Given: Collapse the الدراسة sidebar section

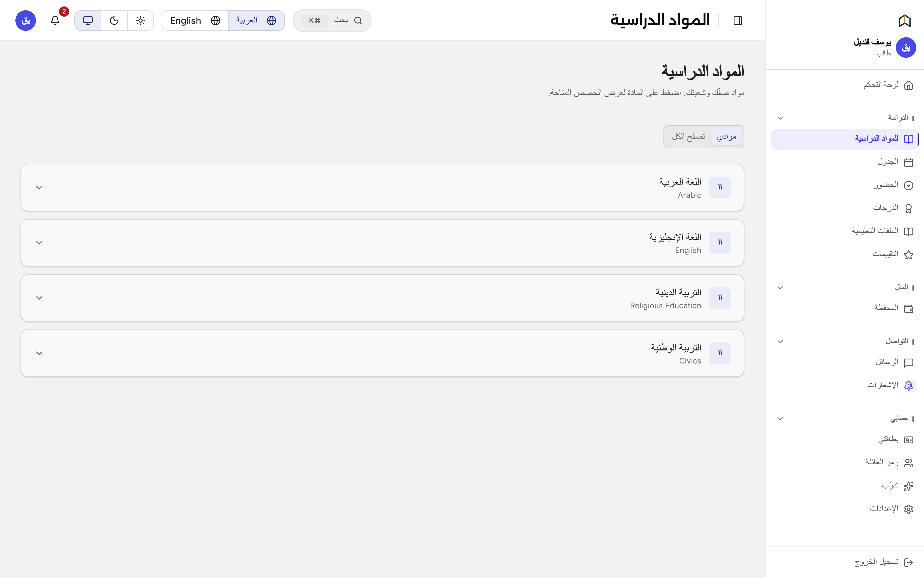Looking at the screenshot, I should pos(845,118).
